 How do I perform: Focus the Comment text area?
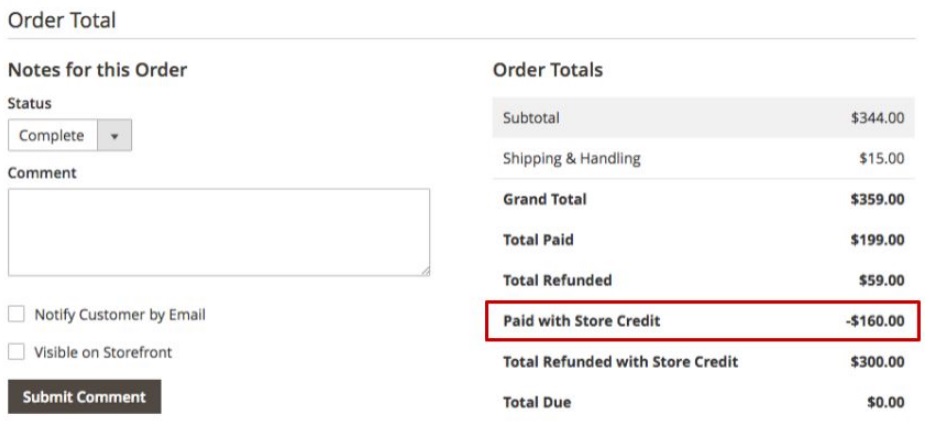(218, 232)
